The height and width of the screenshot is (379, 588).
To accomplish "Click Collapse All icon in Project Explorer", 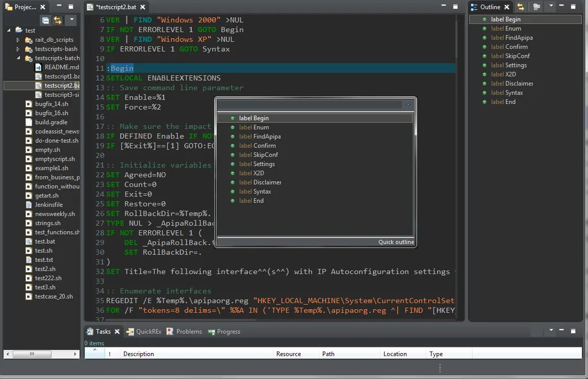I will click(45, 20).
